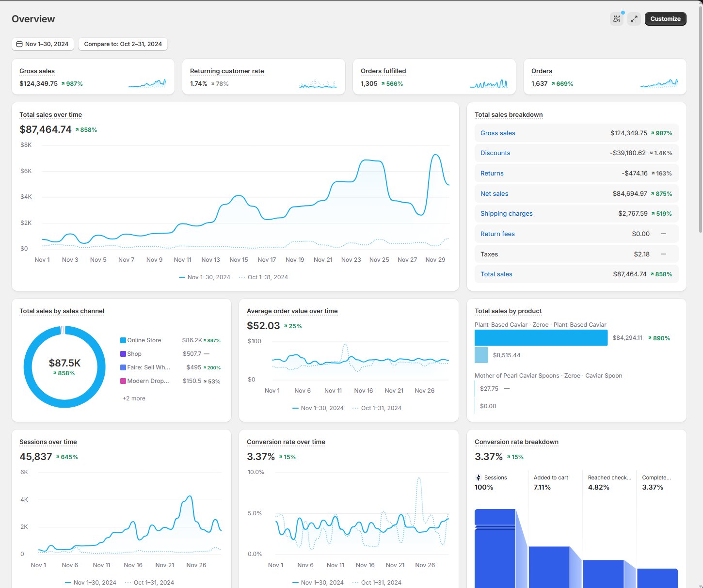Image resolution: width=703 pixels, height=588 pixels.
Task: Click the blue Online Store legend swatch
Action: [x=123, y=340]
